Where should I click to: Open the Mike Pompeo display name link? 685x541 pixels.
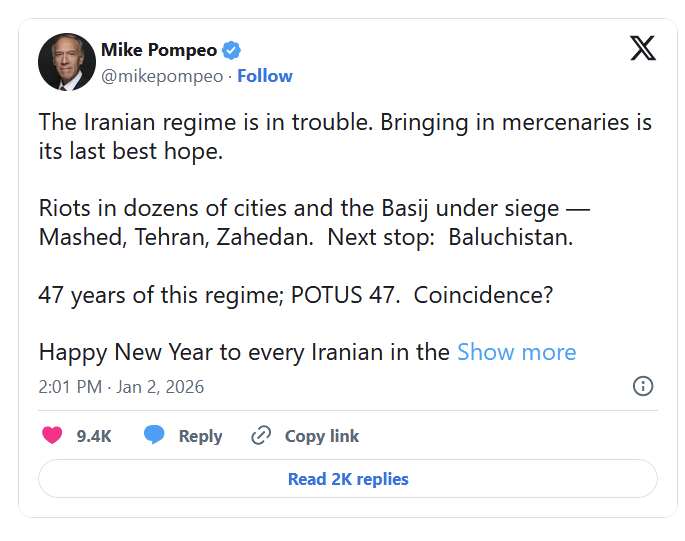tap(158, 50)
